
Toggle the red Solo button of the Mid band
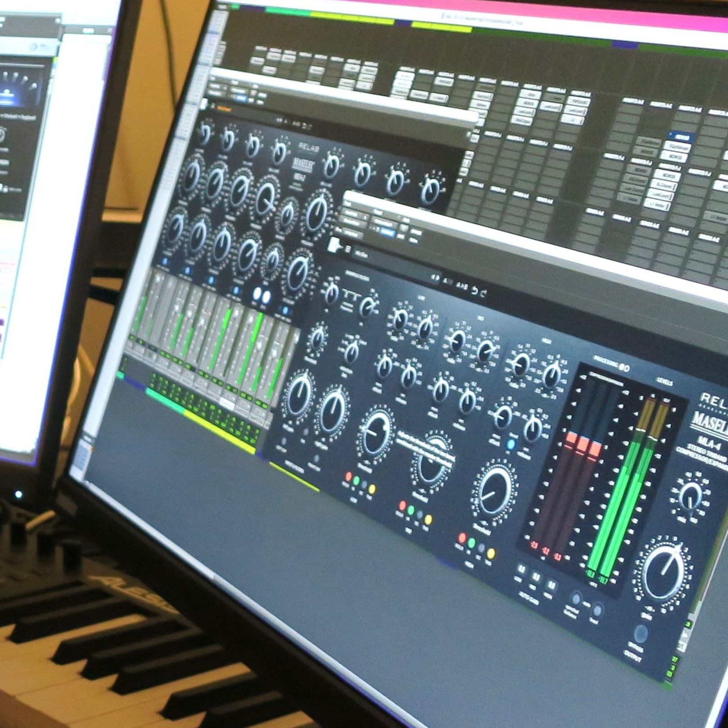403,505
